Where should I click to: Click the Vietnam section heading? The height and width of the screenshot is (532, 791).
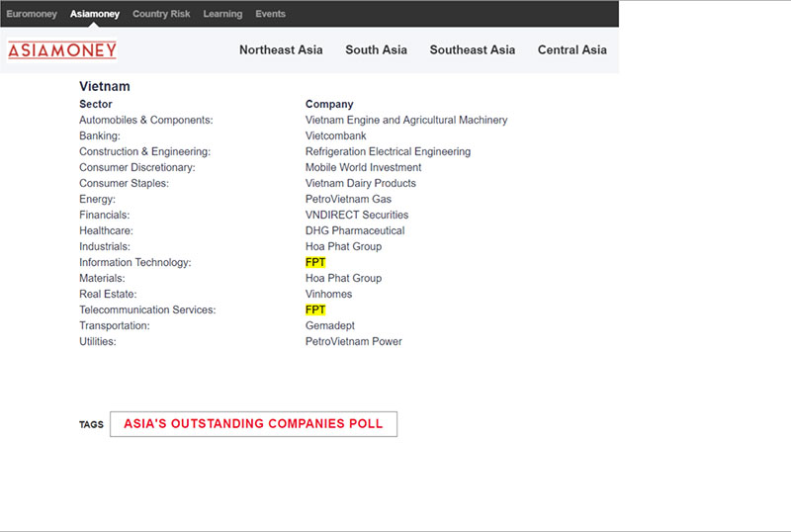click(105, 86)
